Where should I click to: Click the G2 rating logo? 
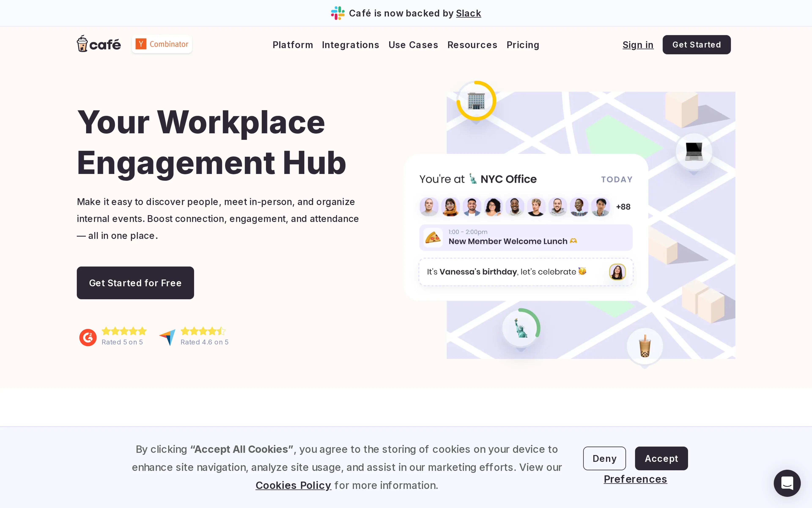tap(88, 337)
